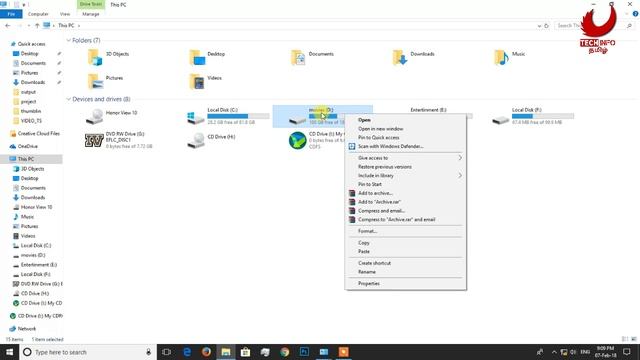Viewport: 640px width, 360px height.
Task: Open the View ribbon tab
Action: click(65, 14)
